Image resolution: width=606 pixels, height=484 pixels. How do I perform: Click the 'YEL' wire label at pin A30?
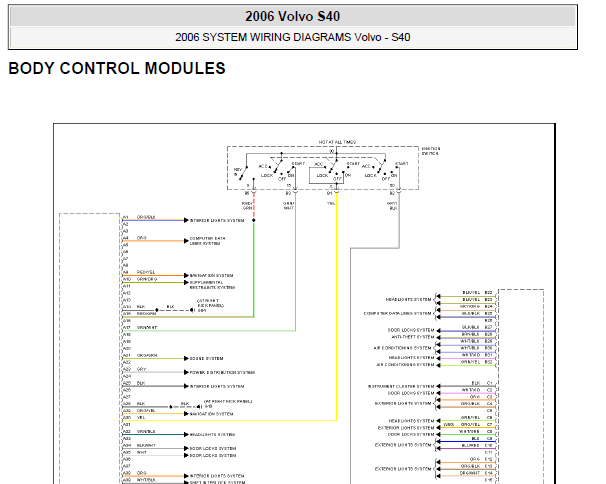[141, 417]
